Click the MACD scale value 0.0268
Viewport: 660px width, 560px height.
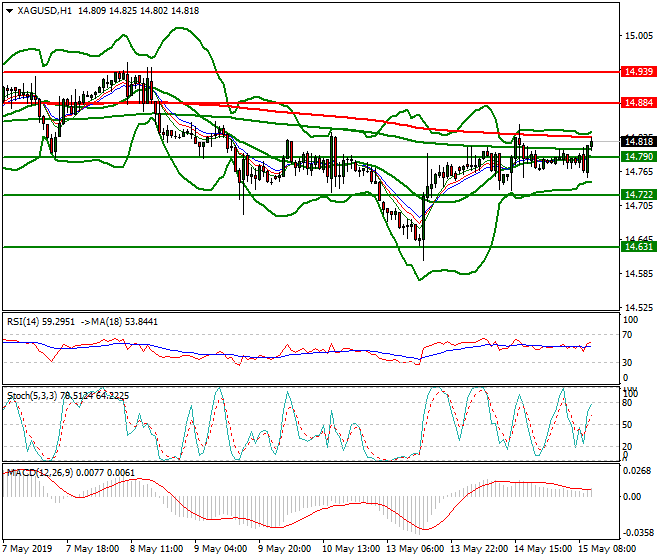[637, 471]
